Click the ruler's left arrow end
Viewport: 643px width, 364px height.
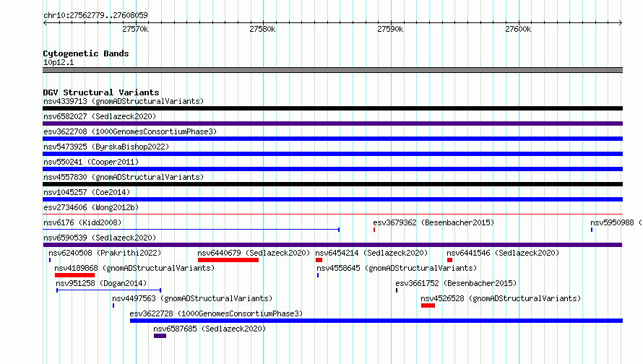pyautogui.click(x=45, y=22)
